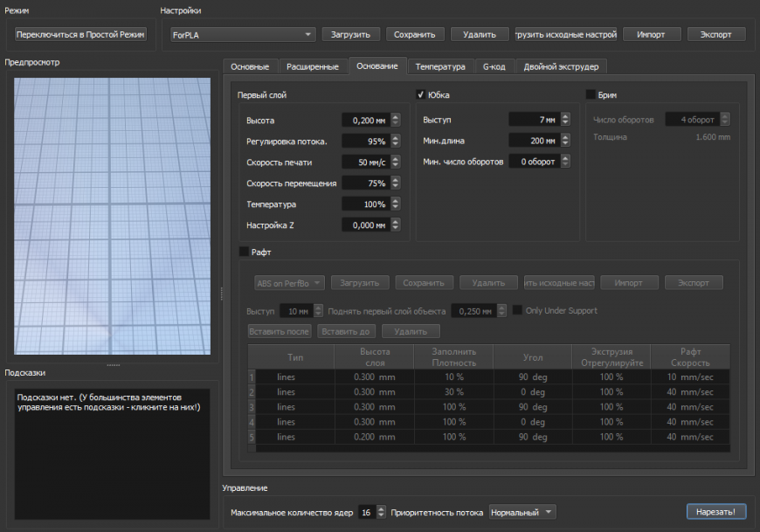Screen dimensions: 760x532
Task: Adjust Мин.длина stepper arrows
Action: (x=565, y=141)
